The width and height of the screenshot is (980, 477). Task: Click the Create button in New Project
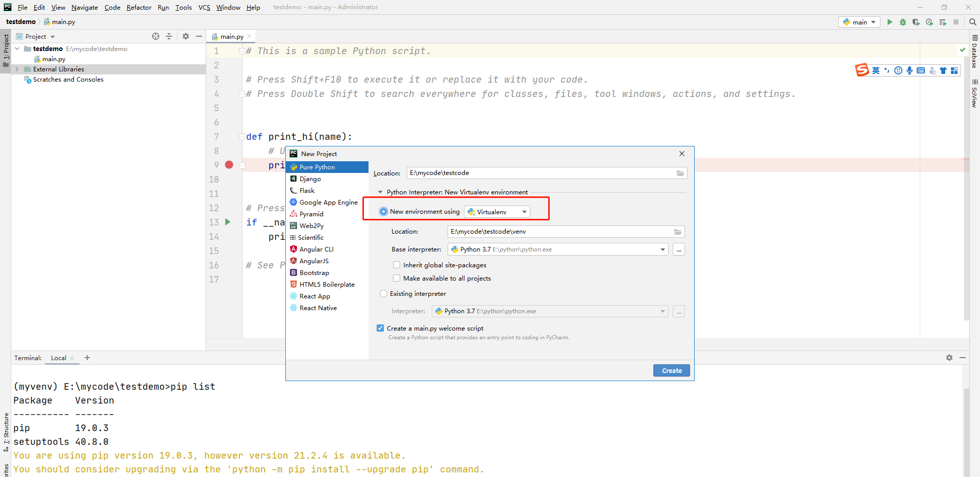pyautogui.click(x=672, y=371)
